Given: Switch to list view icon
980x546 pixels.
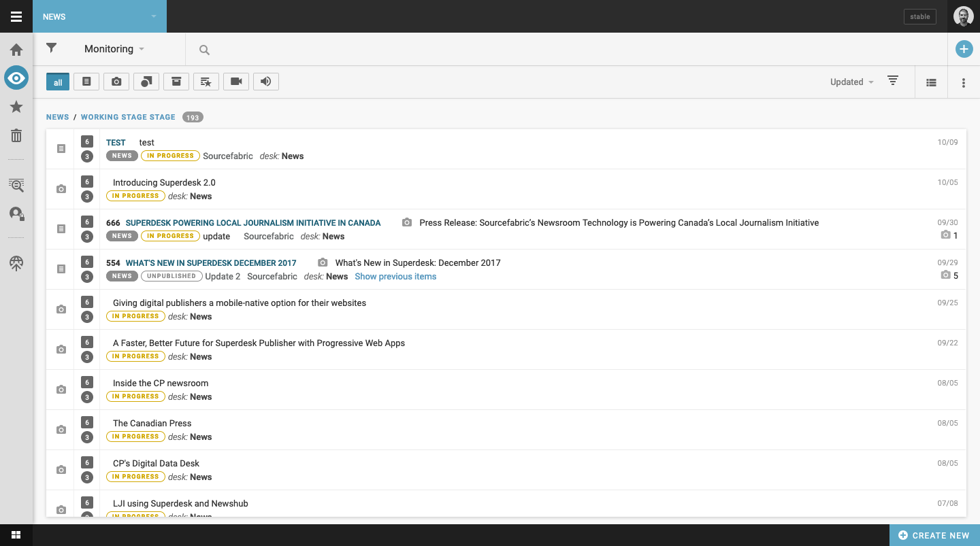Looking at the screenshot, I should 931,82.
